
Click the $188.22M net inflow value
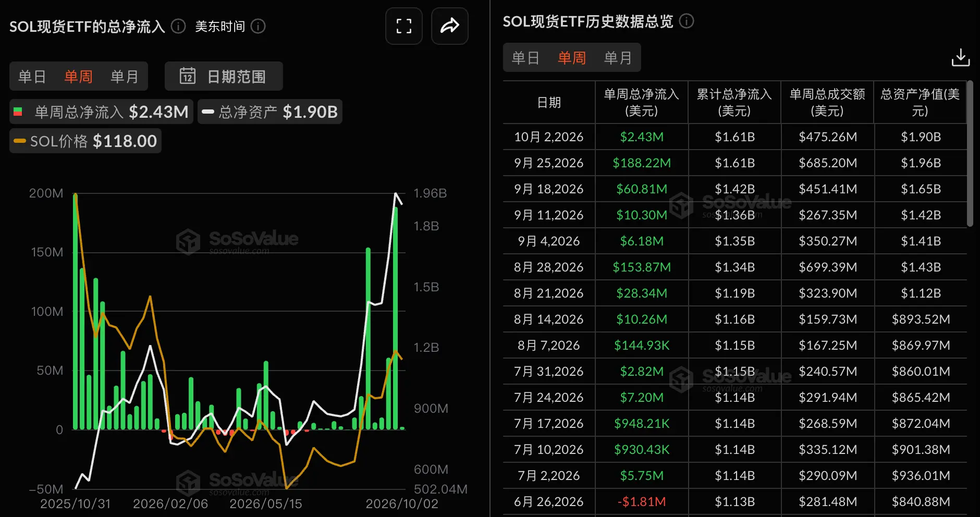click(x=642, y=163)
